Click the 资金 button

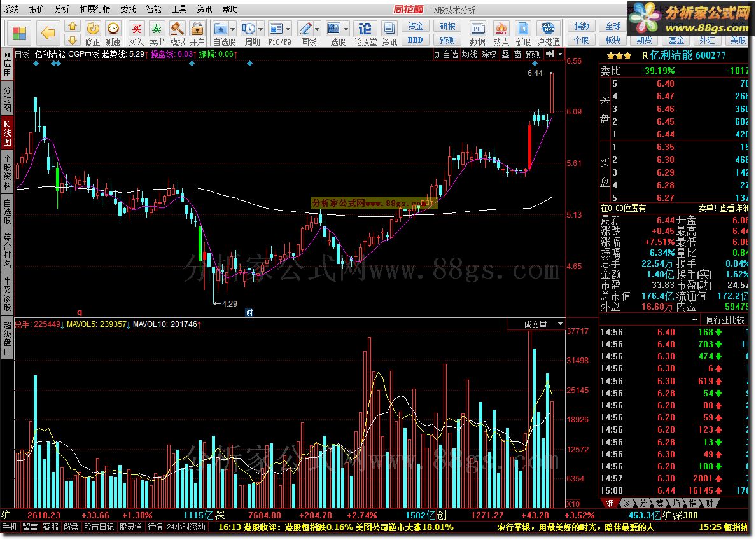(x=415, y=27)
